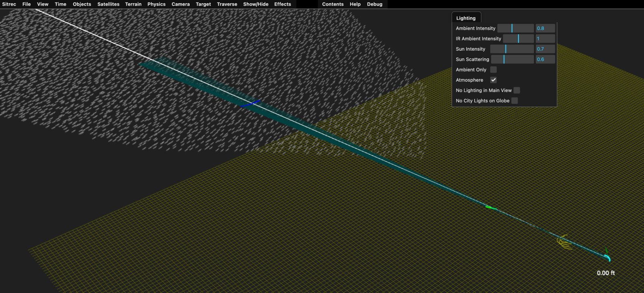644x293 pixels.
Task: Collapse the Lighting panel title
Action: (x=466, y=18)
